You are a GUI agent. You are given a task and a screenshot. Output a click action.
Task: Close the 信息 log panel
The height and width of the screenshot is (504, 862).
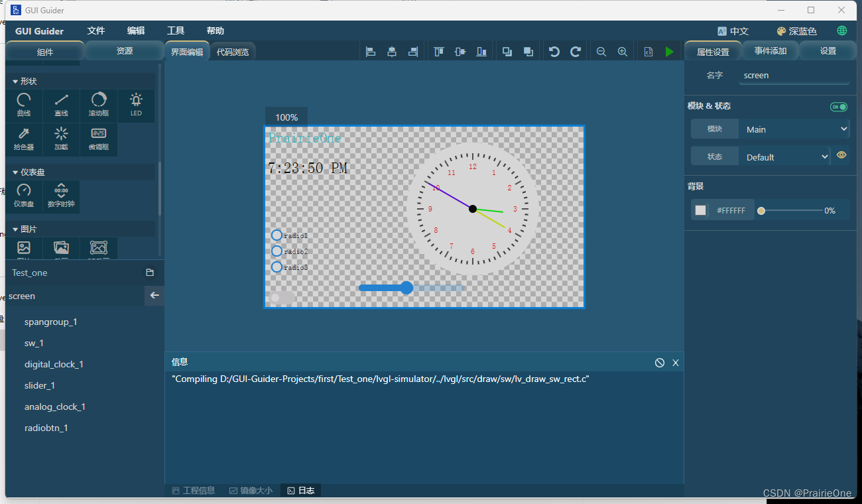(676, 363)
